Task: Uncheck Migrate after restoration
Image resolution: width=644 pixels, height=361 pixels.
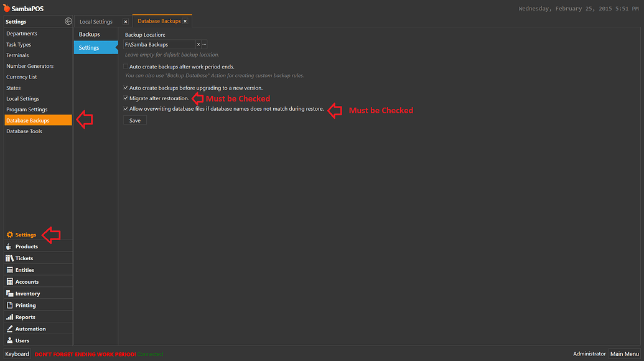Action: (126, 98)
